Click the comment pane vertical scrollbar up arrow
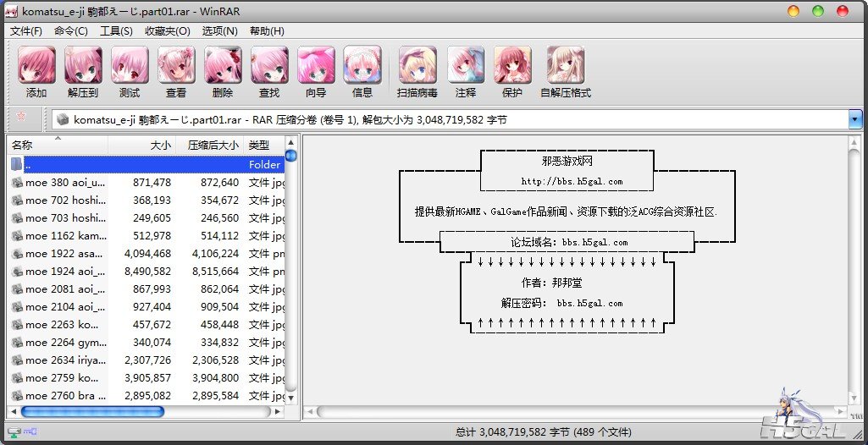Viewport: 868px width, 445px height. tap(854, 143)
